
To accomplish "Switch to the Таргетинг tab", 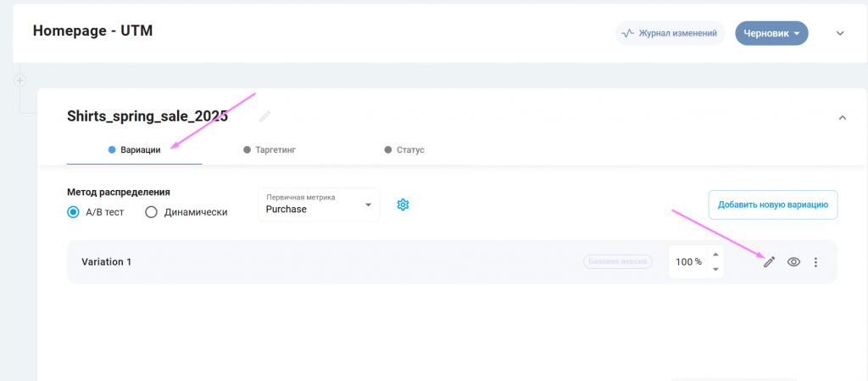I will (270, 149).
